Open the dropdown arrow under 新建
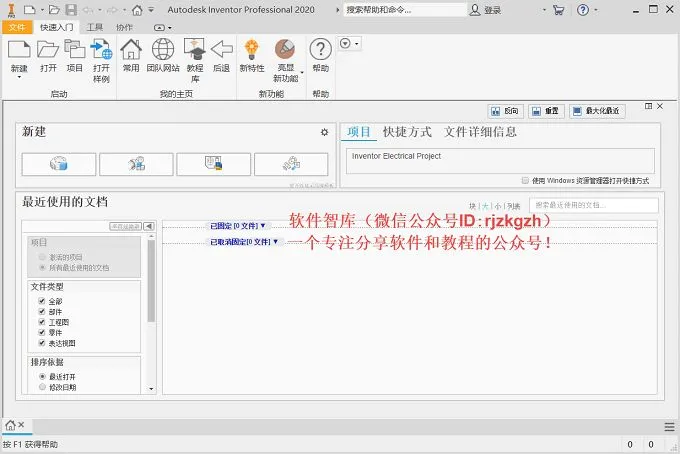Image resolution: width=680 pixels, height=454 pixels. click(19, 77)
